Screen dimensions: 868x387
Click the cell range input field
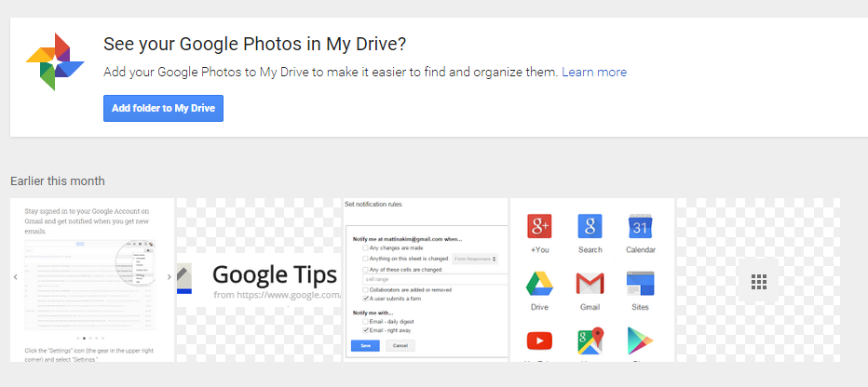tap(435, 279)
